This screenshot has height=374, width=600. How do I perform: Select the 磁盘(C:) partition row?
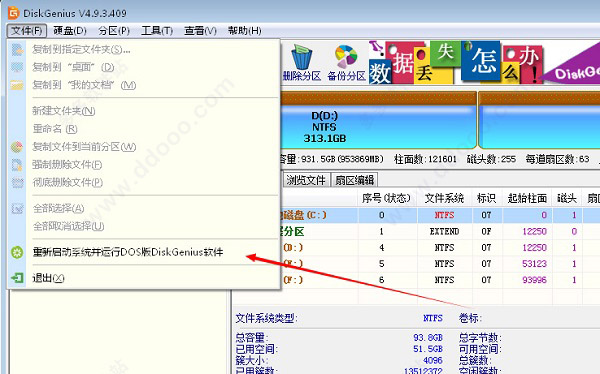(440, 215)
